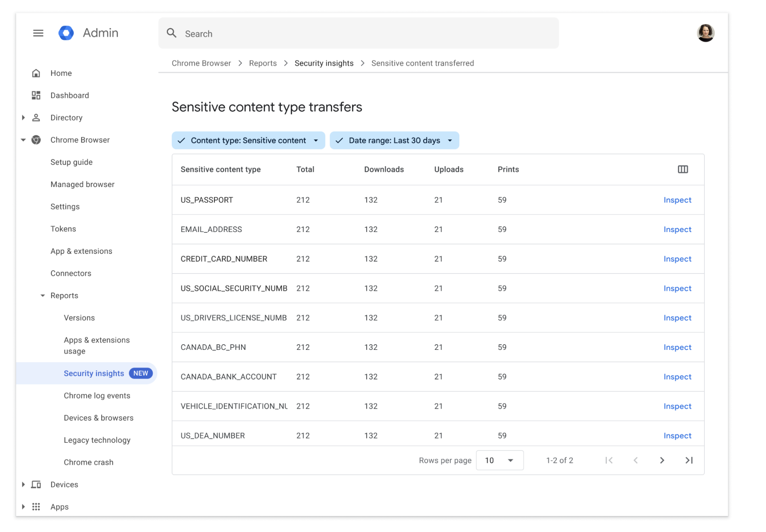Open Date range filter dropdown
This screenshot has width=766, height=532.
(394, 140)
